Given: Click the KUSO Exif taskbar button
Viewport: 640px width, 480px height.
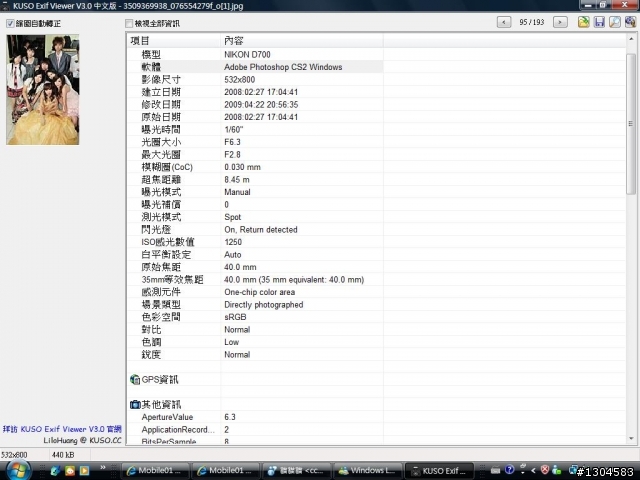Looking at the screenshot, I should coord(439,471).
